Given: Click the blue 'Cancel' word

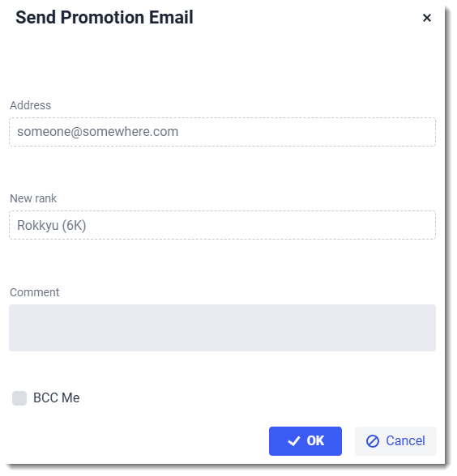Looking at the screenshot, I should click(x=405, y=440).
